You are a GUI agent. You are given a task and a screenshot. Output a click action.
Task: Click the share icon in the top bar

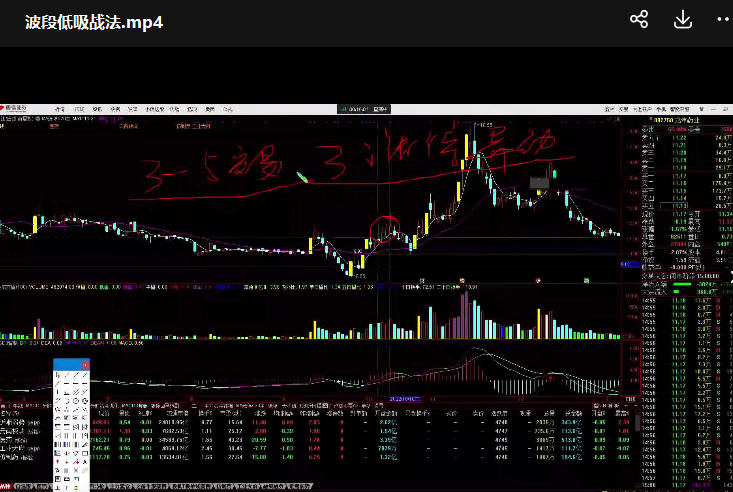(639, 20)
